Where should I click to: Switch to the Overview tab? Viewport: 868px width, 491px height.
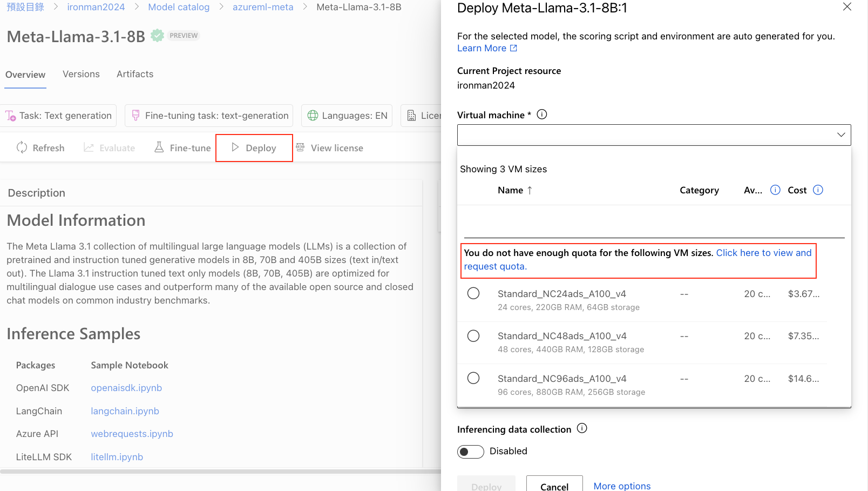[25, 75]
